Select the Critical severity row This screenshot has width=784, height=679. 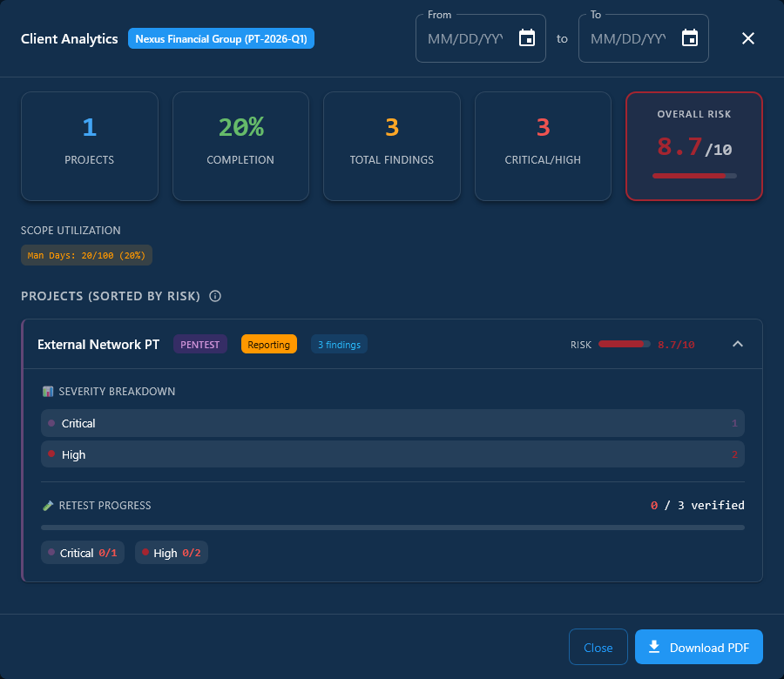click(393, 423)
